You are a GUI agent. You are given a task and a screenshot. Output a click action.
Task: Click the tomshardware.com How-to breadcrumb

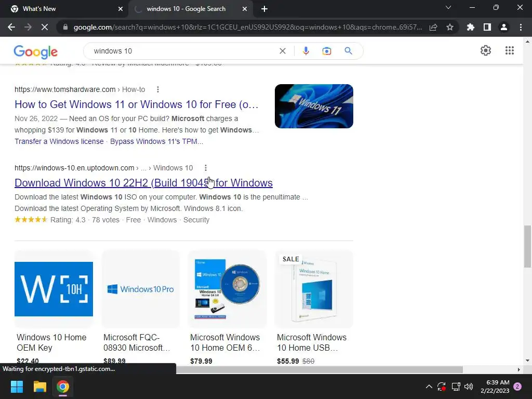point(79,89)
